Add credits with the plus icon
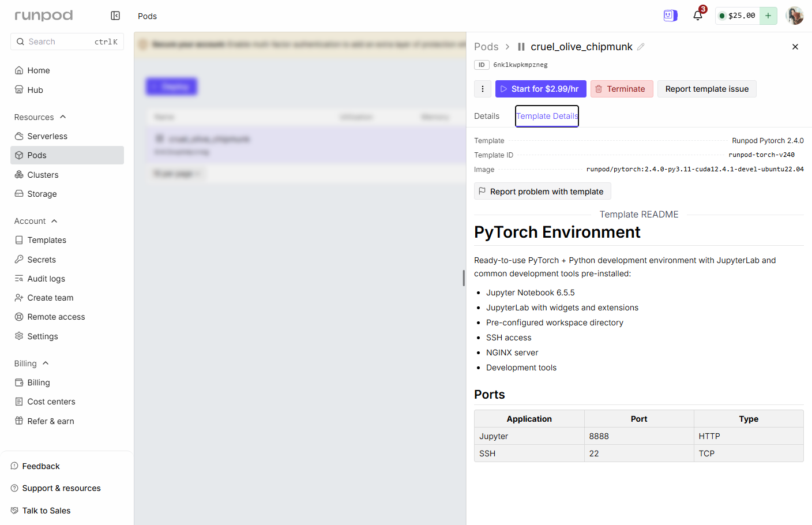 coord(768,16)
